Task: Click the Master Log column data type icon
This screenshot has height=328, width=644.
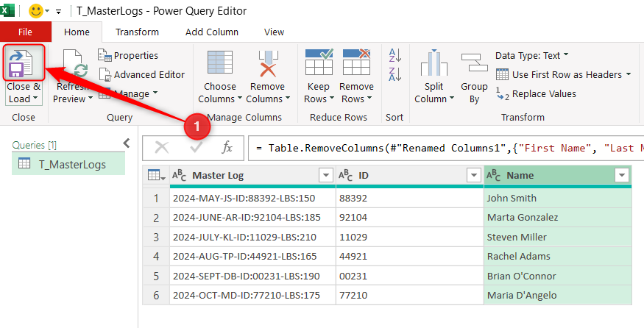Action: click(x=179, y=176)
